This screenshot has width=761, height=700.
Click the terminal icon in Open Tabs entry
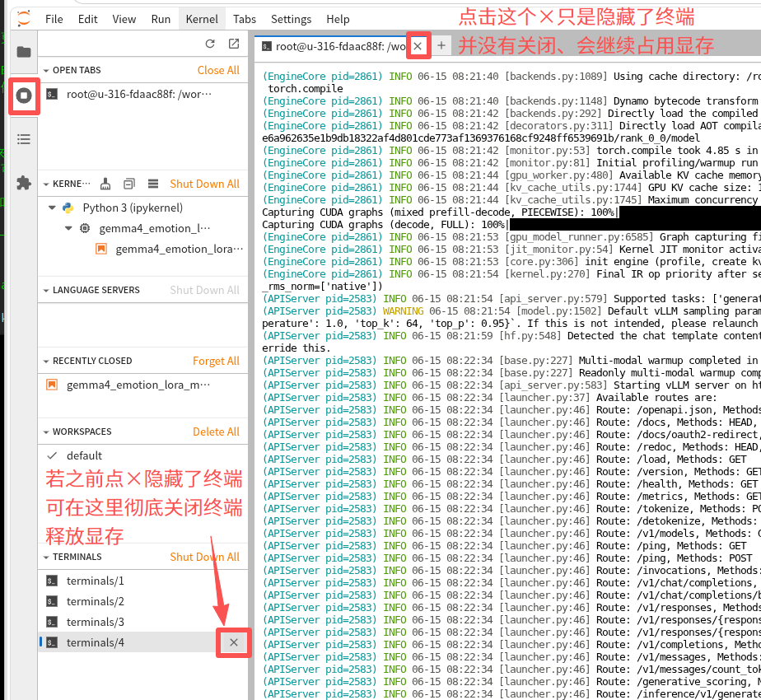(x=52, y=94)
